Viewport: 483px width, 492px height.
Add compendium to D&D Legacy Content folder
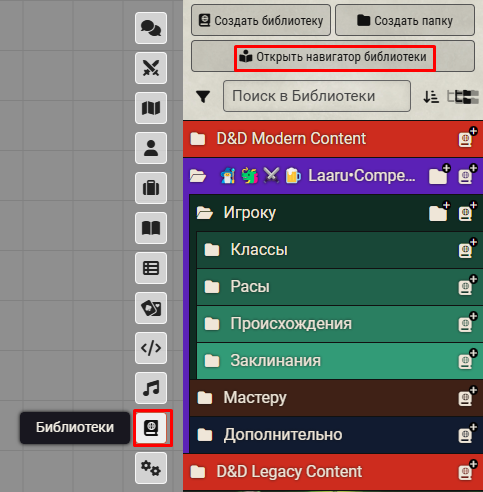[467, 471]
